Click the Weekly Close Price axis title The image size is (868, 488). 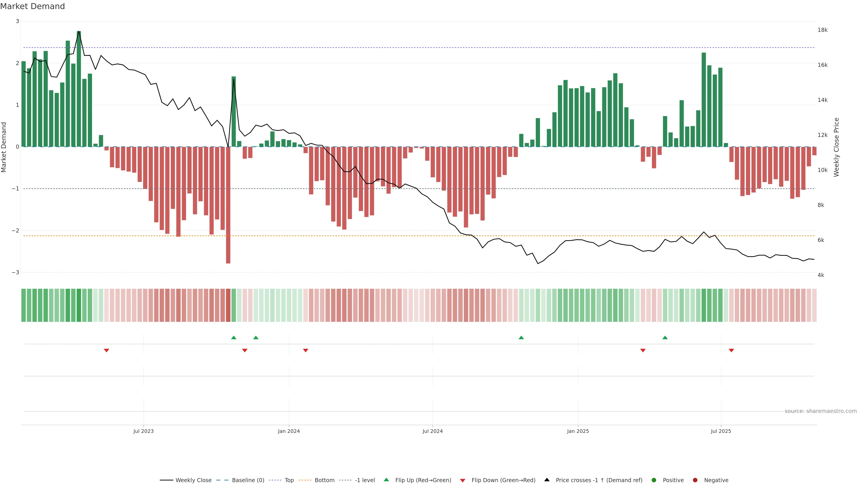(836, 147)
